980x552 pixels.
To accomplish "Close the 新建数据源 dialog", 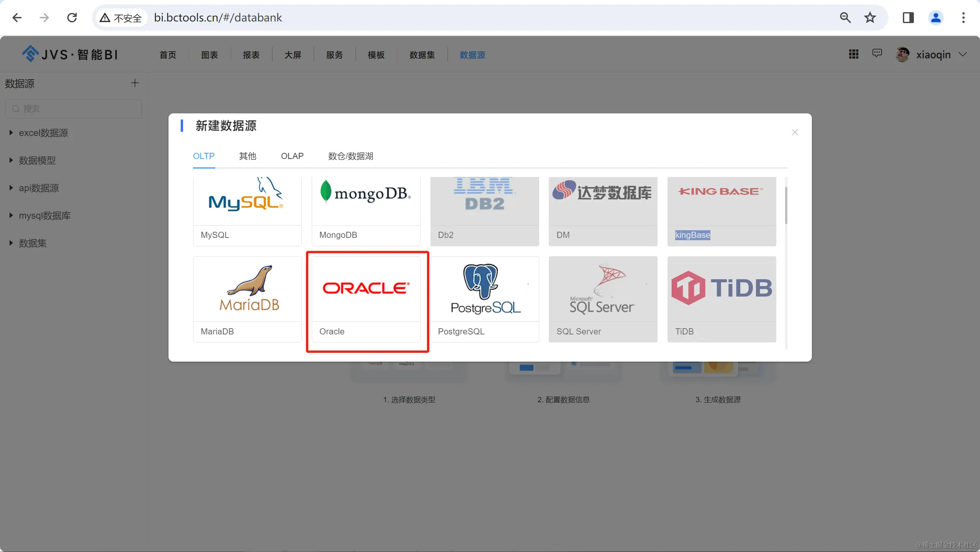I will coord(795,132).
